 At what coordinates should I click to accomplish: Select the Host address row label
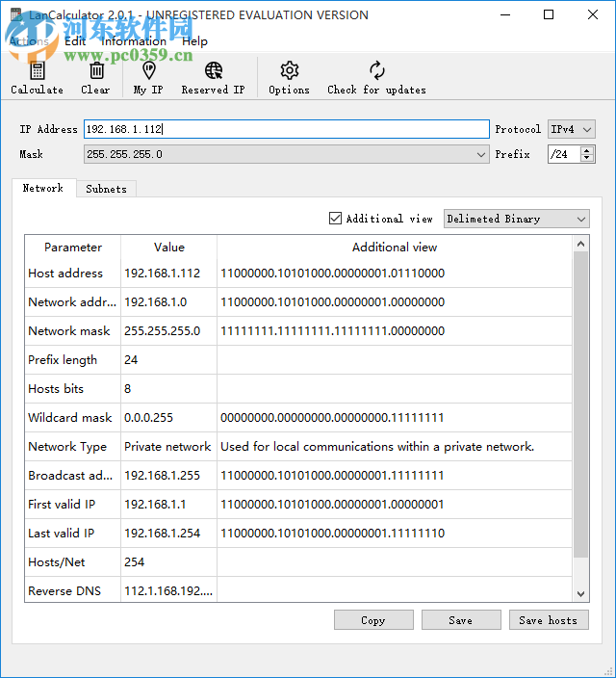coord(65,274)
